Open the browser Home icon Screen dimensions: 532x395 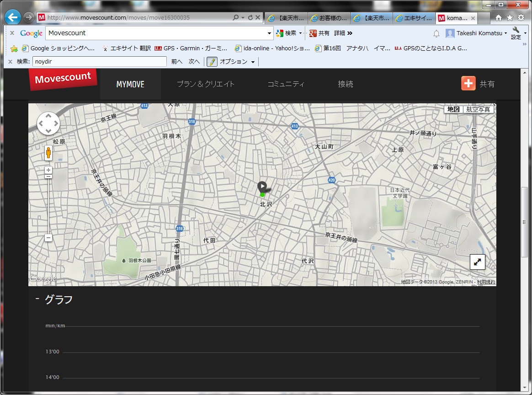pyautogui.click(x=499, y=18)
